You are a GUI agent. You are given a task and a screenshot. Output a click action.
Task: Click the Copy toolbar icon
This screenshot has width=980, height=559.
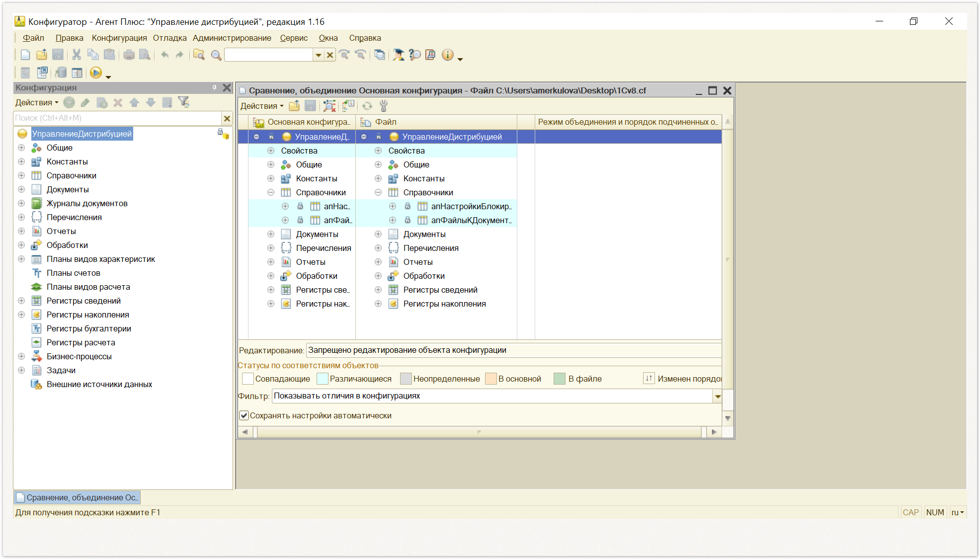[93, 55]
